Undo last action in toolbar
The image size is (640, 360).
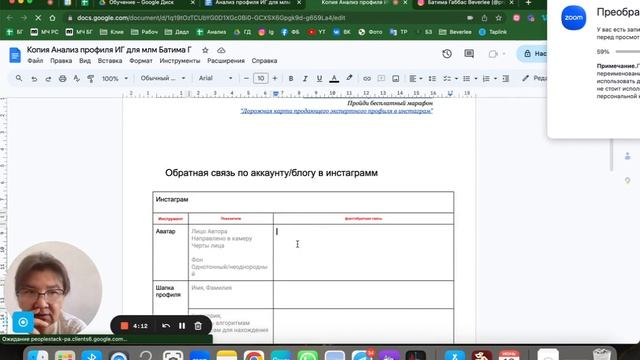(34, 78)
